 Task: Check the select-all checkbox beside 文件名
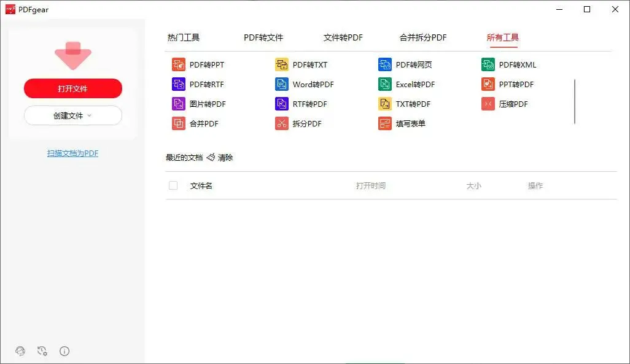[173, 185]
